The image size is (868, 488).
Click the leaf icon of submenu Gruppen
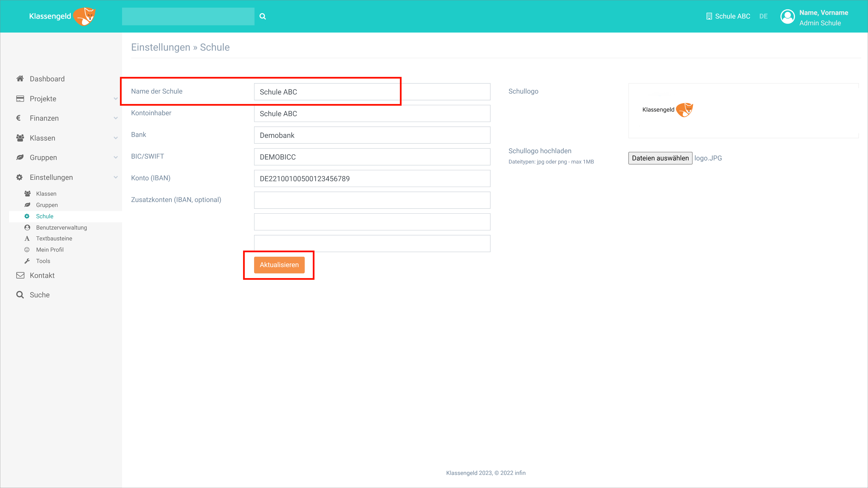coord(27,205)
